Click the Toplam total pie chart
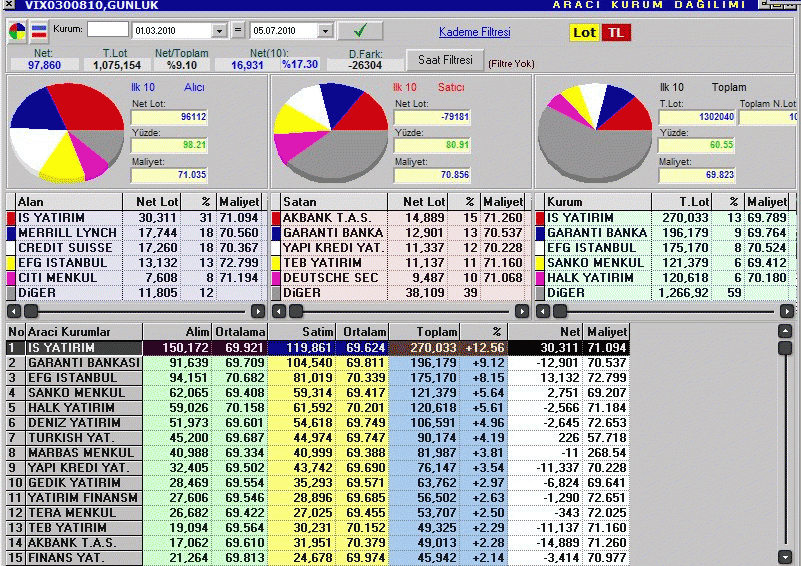 pos(595,133)
